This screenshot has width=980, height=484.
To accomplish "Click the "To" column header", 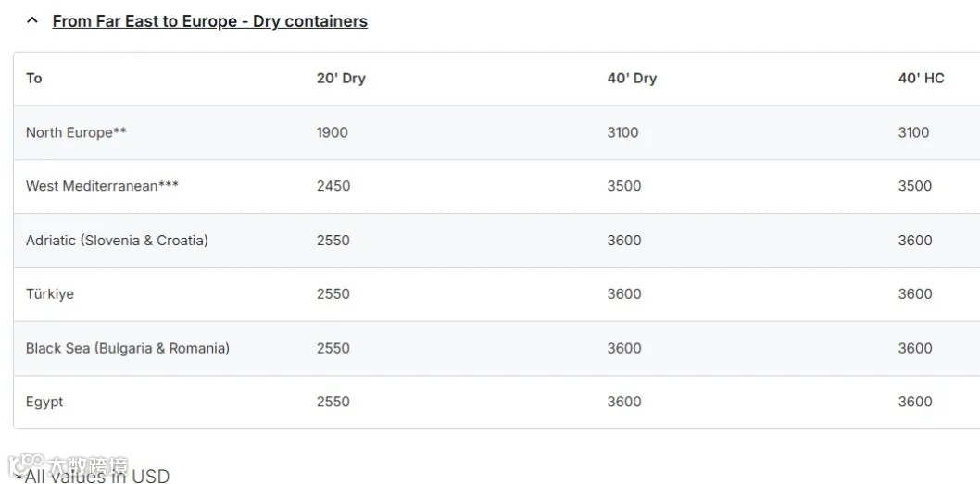I will (x=34, y=78).
